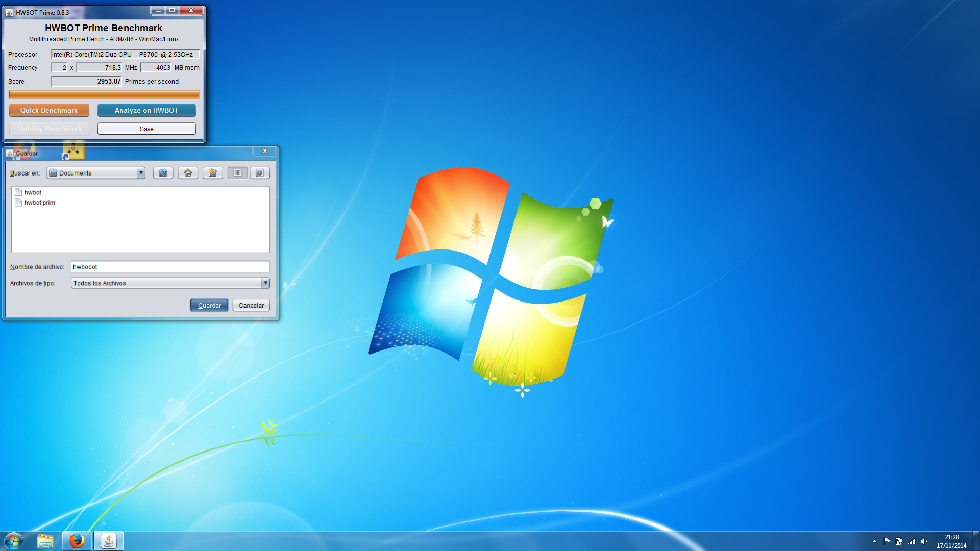Click the core count field showing 2
Image resolution: width=980 pixels, height=551 pixels.
click(x=59, y=67)
